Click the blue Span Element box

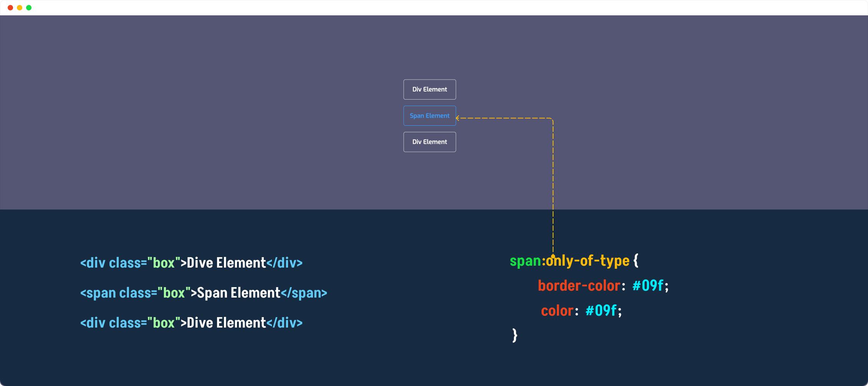(x=430, y=116)
